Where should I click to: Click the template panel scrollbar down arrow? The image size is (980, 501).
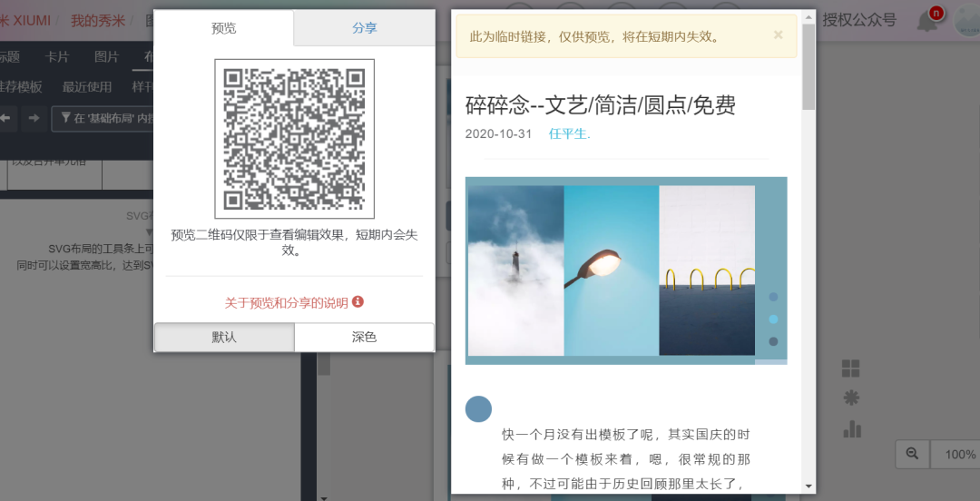[324, 497]
